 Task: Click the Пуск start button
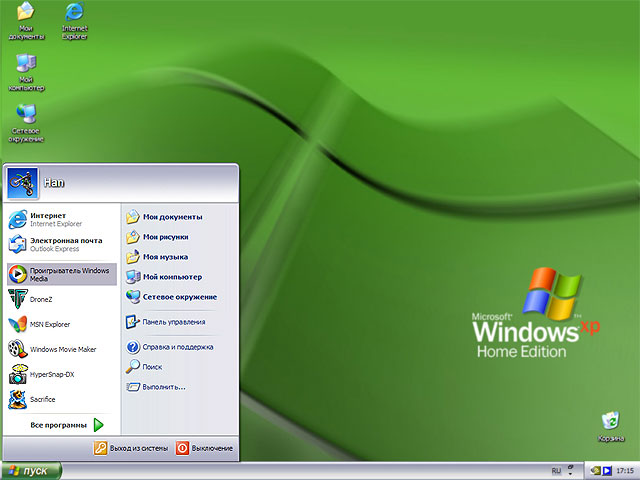(30, 470)
